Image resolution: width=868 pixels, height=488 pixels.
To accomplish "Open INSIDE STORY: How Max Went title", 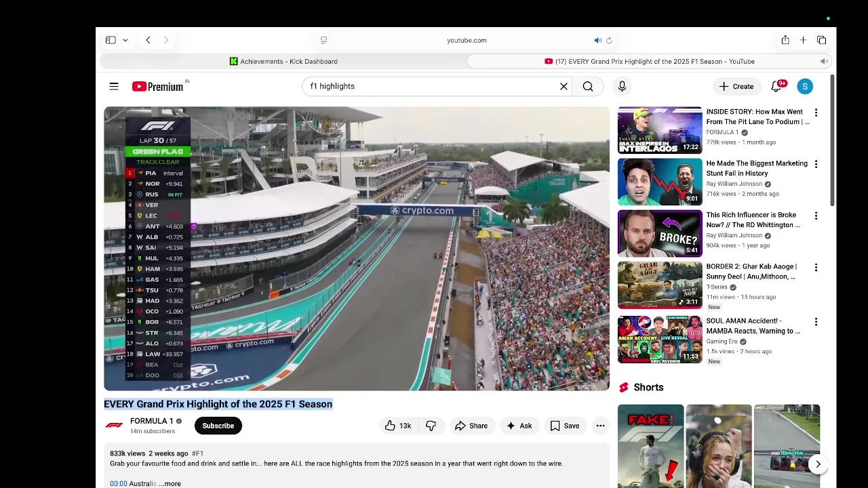I will coord(757,117).
